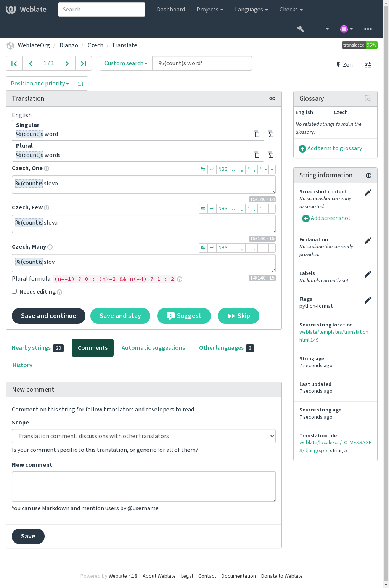
Task: Edit the Flags with the pencil icon
Action: click(x=368, y=300)
